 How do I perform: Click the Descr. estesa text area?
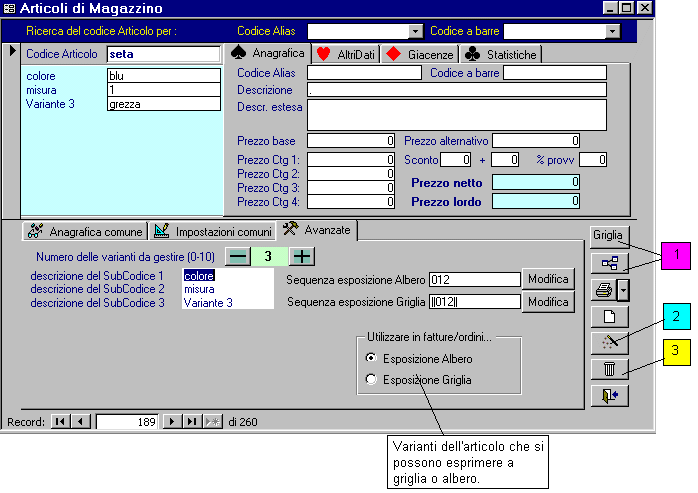click(x=457, y=115)
